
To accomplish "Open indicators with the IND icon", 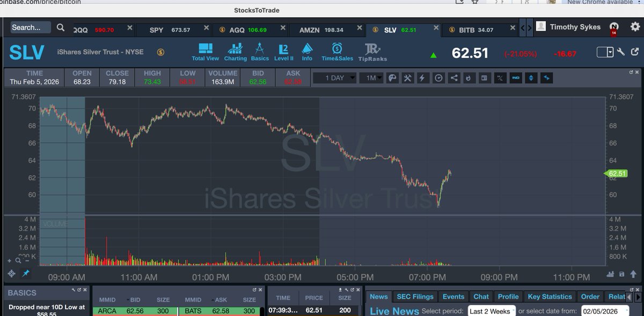I will coord(516,78).
